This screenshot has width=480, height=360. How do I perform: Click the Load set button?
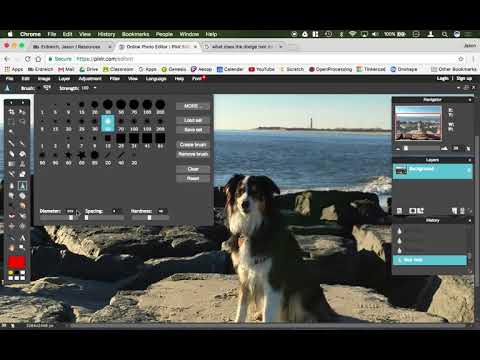[193, 120]
